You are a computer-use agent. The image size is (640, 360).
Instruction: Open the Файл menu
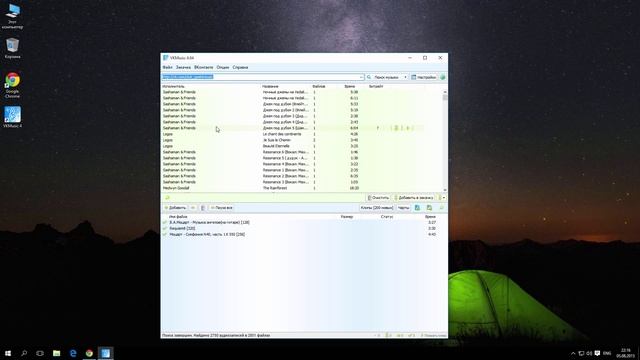click(x=167, y=67)
